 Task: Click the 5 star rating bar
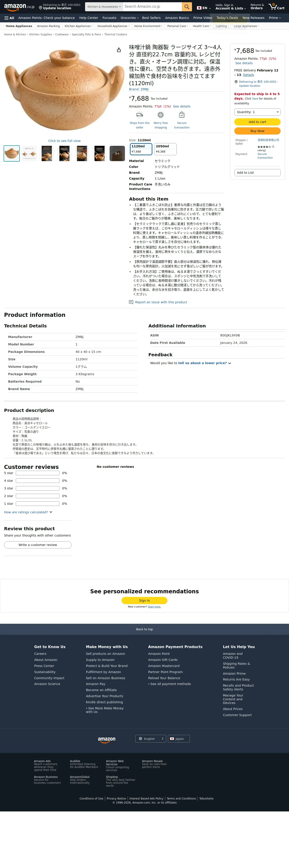[x=38, y=473]
